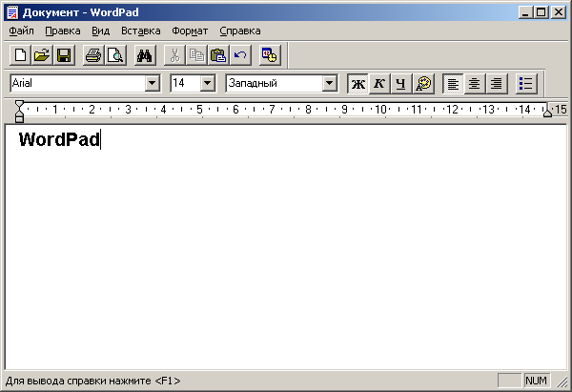The height and width of the screenshot is (392, 572).
Task: Align text to the right
Action: tap(497, 84)
